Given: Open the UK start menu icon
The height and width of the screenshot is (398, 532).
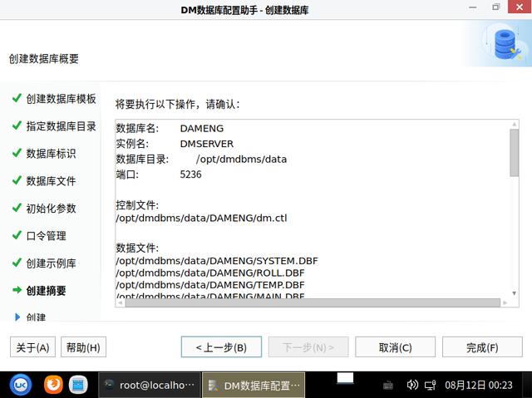Looking at the screenshot, I should tap(21, 385).
